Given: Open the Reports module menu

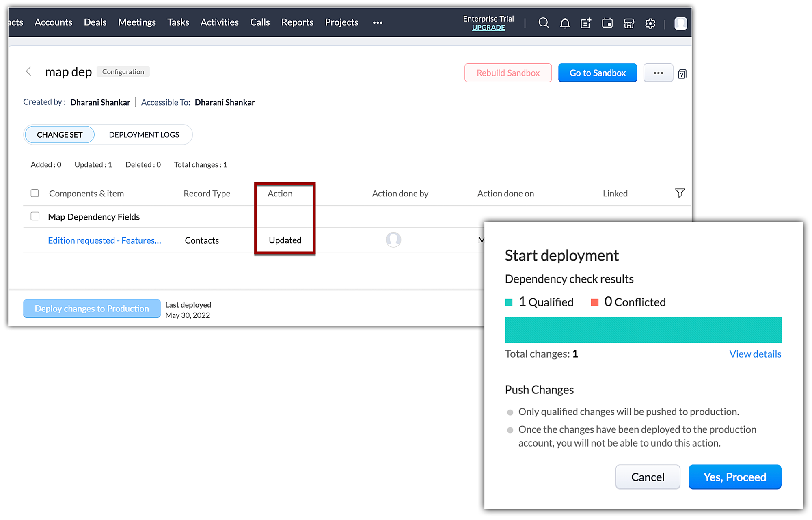Looking at the screenshot, I should 297,22.
